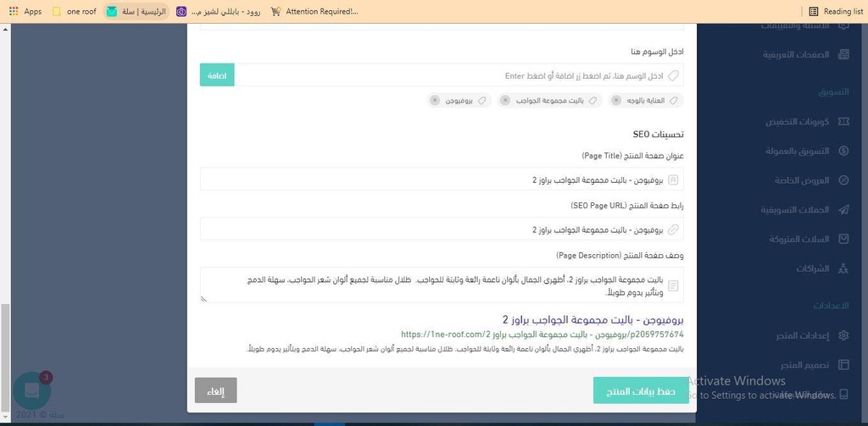Click the layout icon for store design
Viewport: 868px width, 426px height.
point(843,364)
